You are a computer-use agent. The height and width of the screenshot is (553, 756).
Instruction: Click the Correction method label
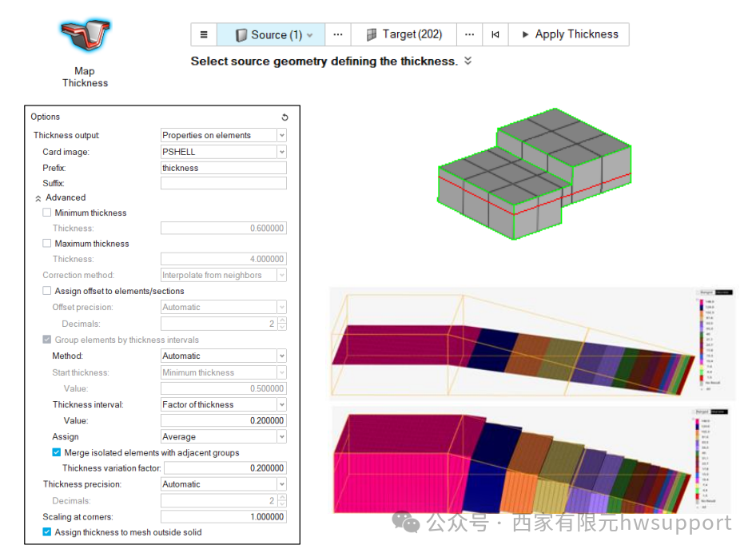78,275
